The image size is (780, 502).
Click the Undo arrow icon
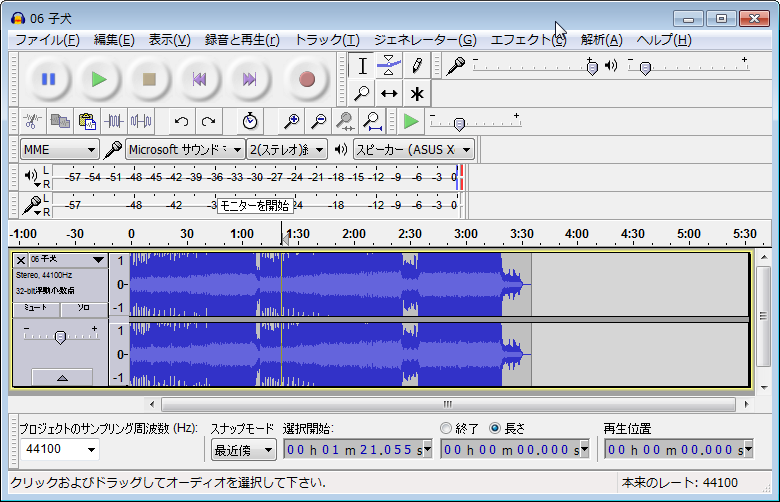tap(182, 121)
